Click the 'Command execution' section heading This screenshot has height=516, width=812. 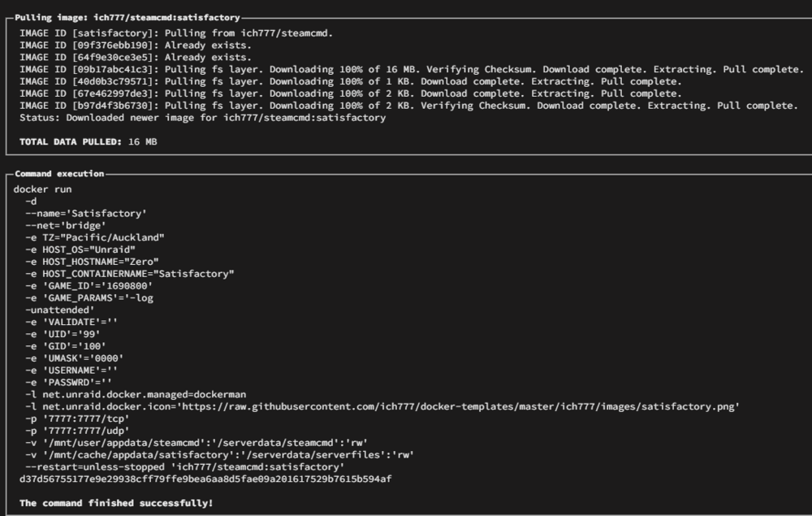coord(59,174)
